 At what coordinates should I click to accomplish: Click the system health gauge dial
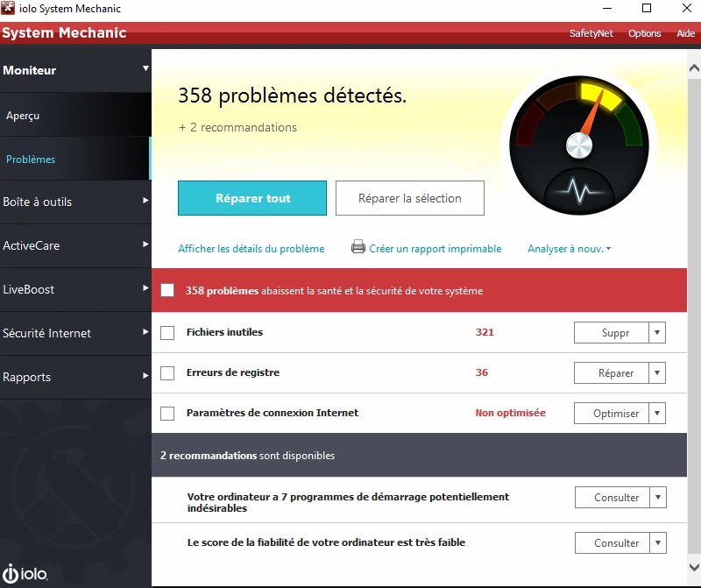point(579,145)
